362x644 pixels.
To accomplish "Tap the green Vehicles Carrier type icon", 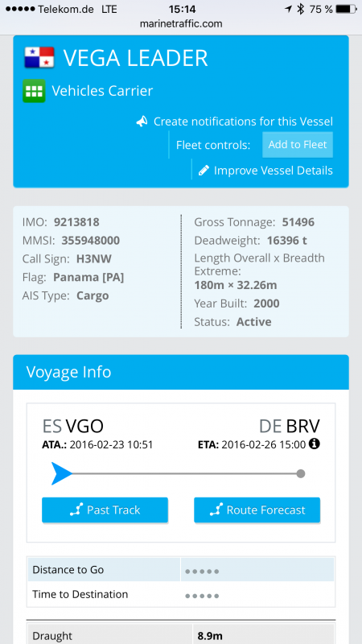I will click(34, 91).
